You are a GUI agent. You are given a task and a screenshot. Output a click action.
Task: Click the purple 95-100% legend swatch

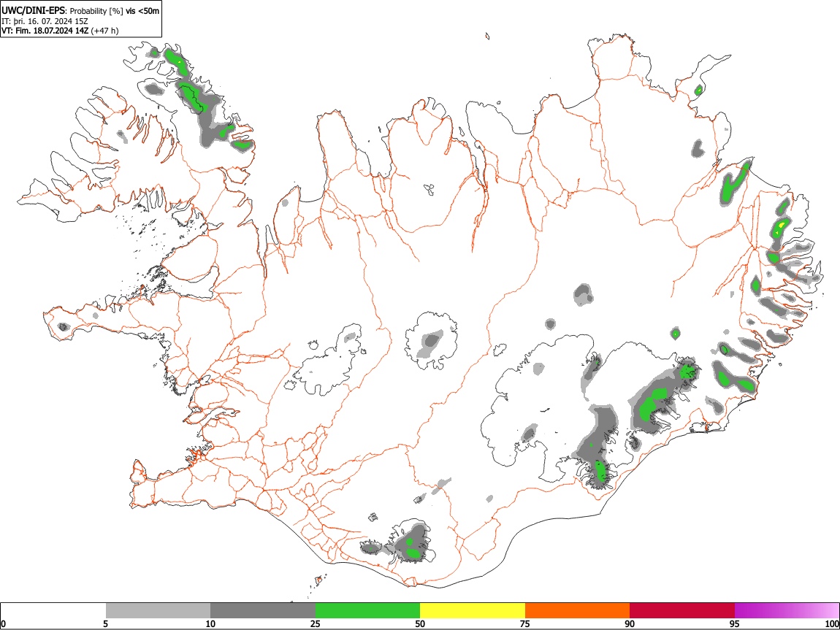click(x=787, y=611)
